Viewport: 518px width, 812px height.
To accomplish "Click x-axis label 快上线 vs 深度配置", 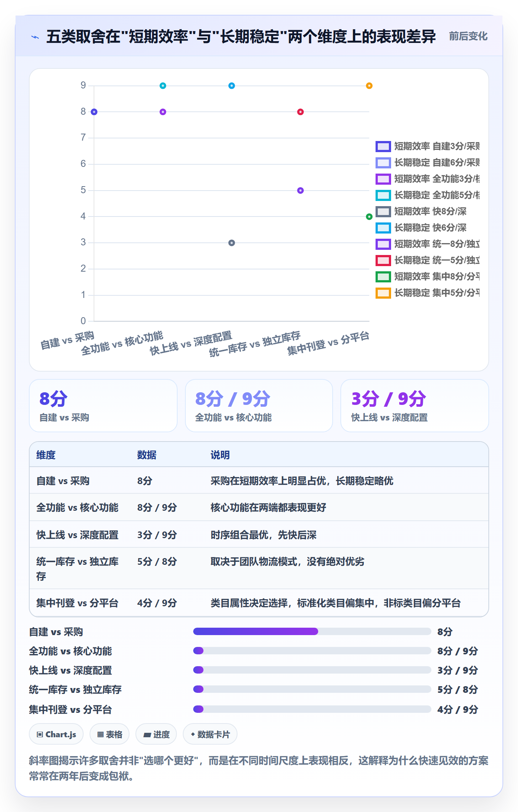I will click(x=191, y=343).
